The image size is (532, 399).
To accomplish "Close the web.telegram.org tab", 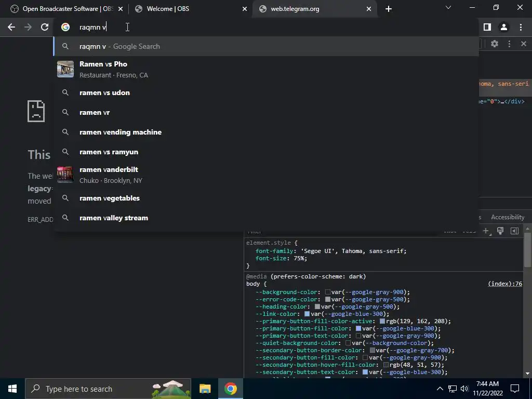I will 369,9.
